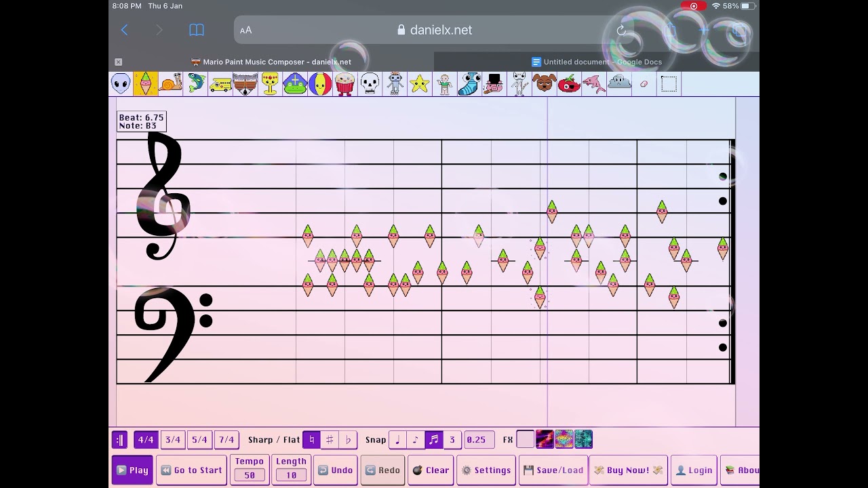Clear the composition with Clear
868x488 pixels.
pyautogui.click(x=431, y=470)
